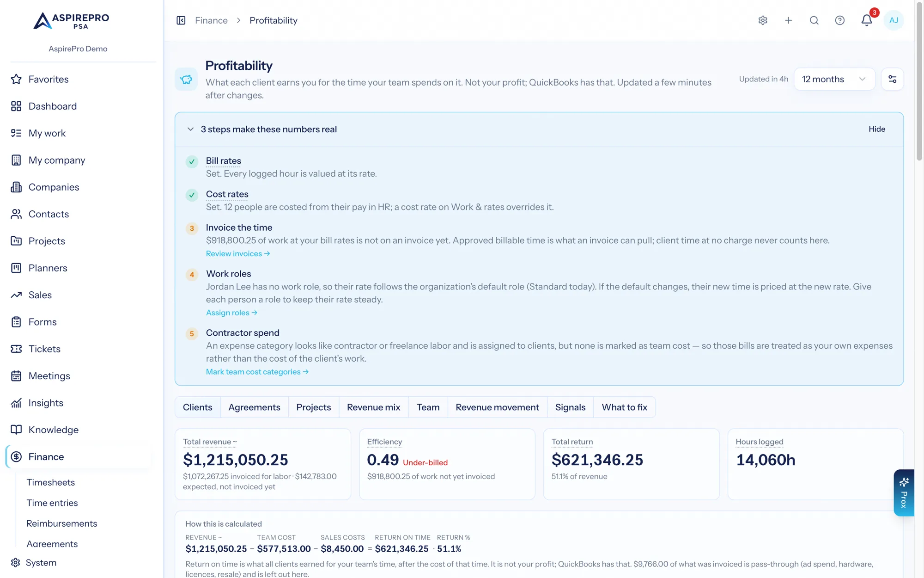Hide the setup steps panel

coord(876,129)
